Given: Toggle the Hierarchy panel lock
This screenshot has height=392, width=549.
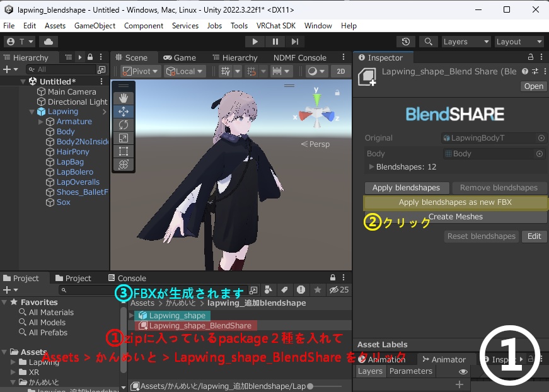Looking at the screenshot, I should 90,57.
